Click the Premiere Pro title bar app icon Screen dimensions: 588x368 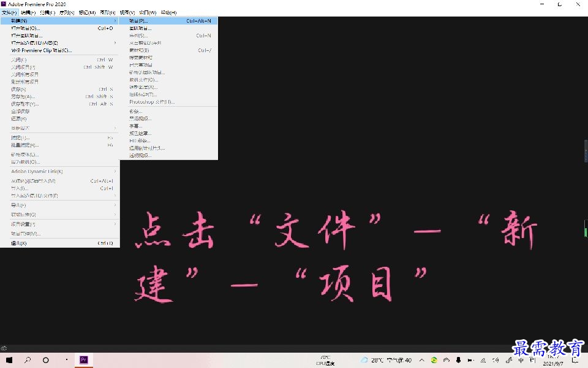click(x=4, y=4)
